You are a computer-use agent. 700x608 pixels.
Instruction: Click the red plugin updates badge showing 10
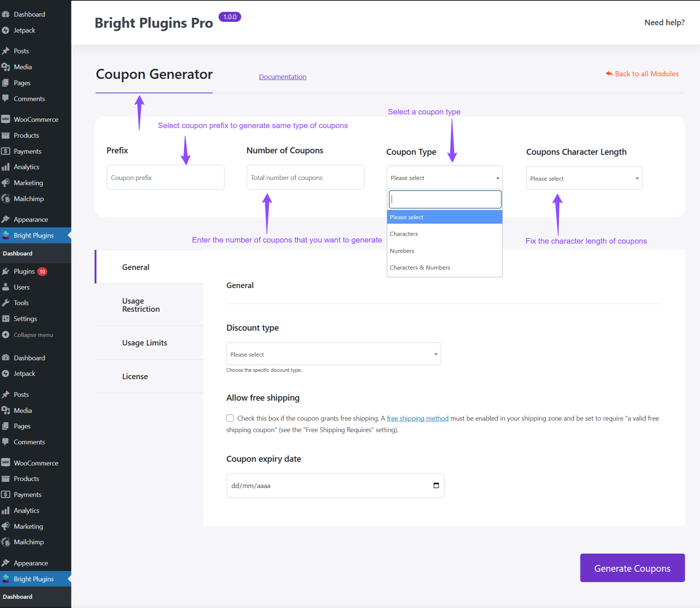point(43,272)
